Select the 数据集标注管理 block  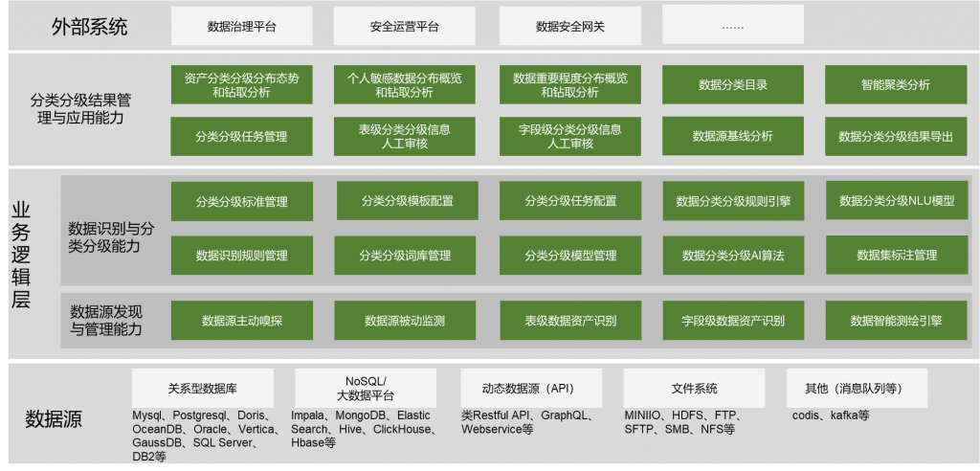(897, 256)
